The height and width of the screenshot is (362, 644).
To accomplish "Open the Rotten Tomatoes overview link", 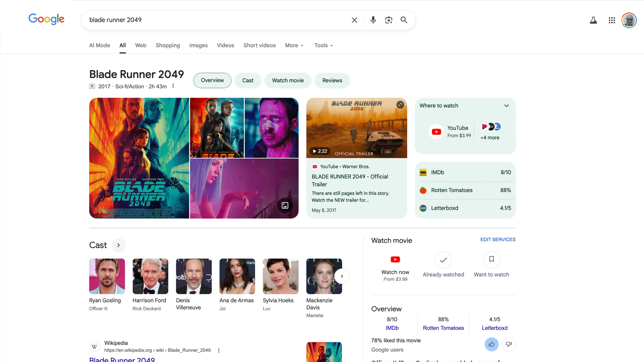I will [443, 328].
